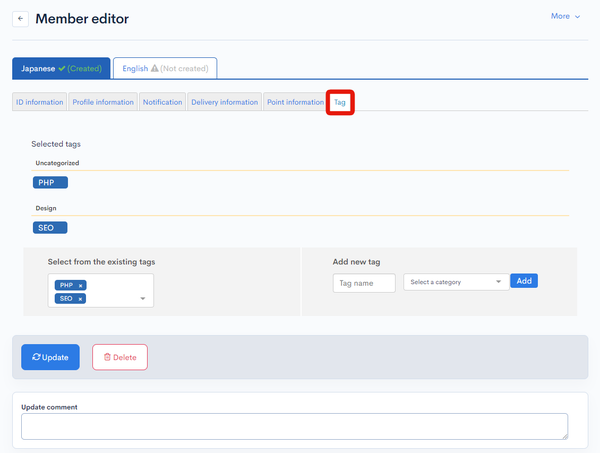The image size is (600, 453).
Task: Open the Notification tab
Action: pyautogui.click(x=162, y=102)
